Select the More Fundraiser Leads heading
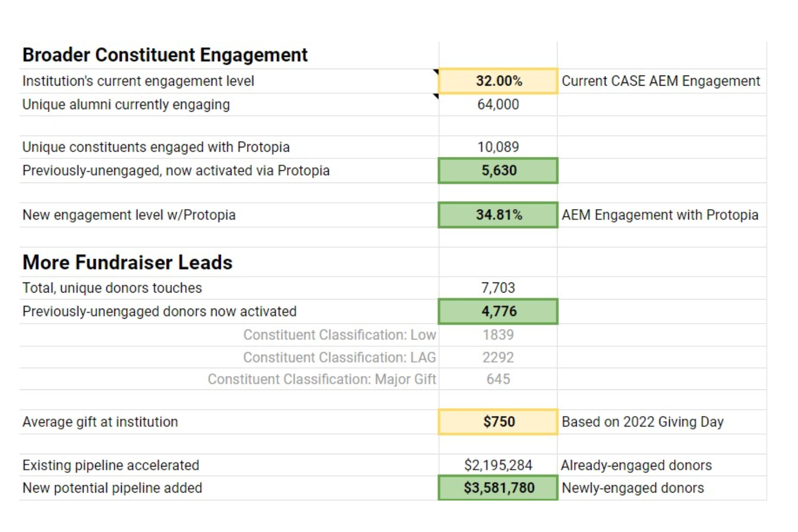Screen dimensions: 798x532 click(128, 262)
